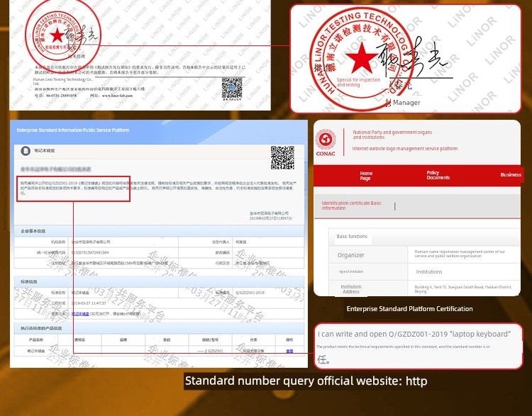The height and width of the screenshot is (416, 532).
Task: Click the CONAC logo icon
Action: click(x=326, y=140)
